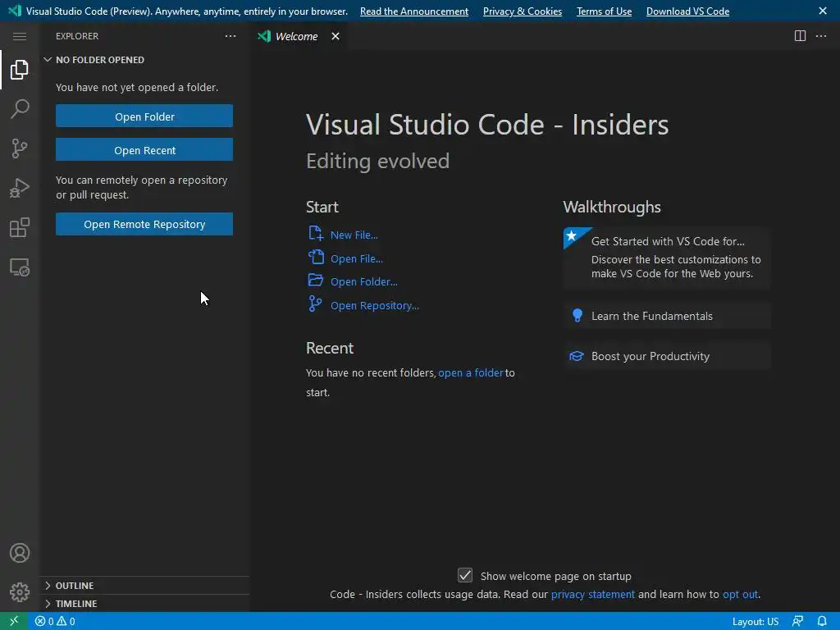Open Explorer views and more actions
This screenshot has height=630, width=840.
[x=231, y=36]
